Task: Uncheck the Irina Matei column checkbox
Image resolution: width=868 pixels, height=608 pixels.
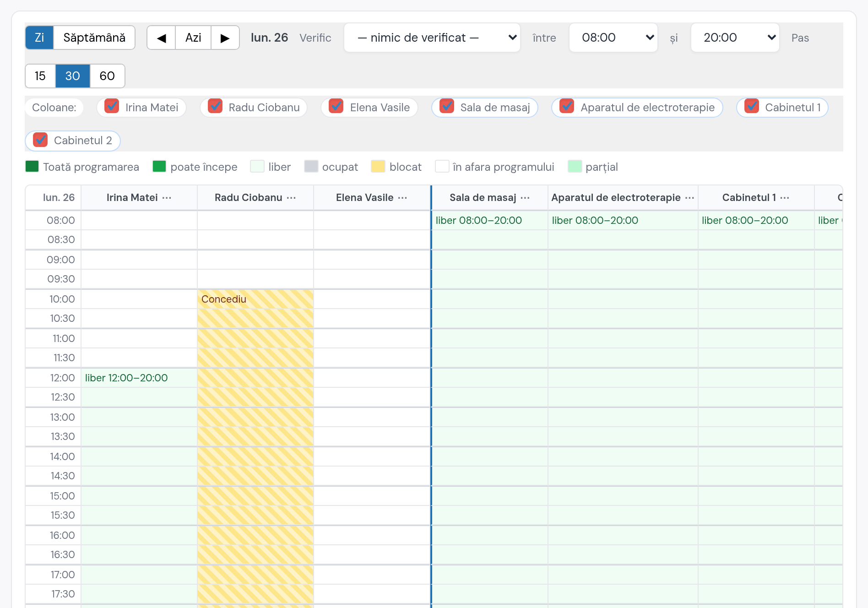Action: tap(112, 106)
